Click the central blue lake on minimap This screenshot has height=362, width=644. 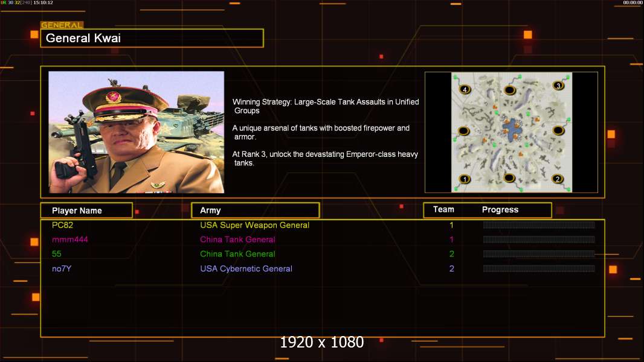512,130
